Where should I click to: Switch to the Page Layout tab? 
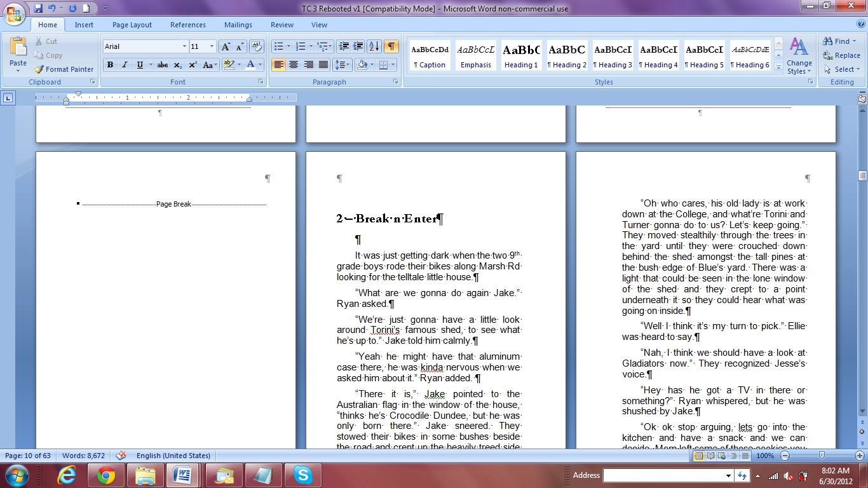[x=132, y=25]
